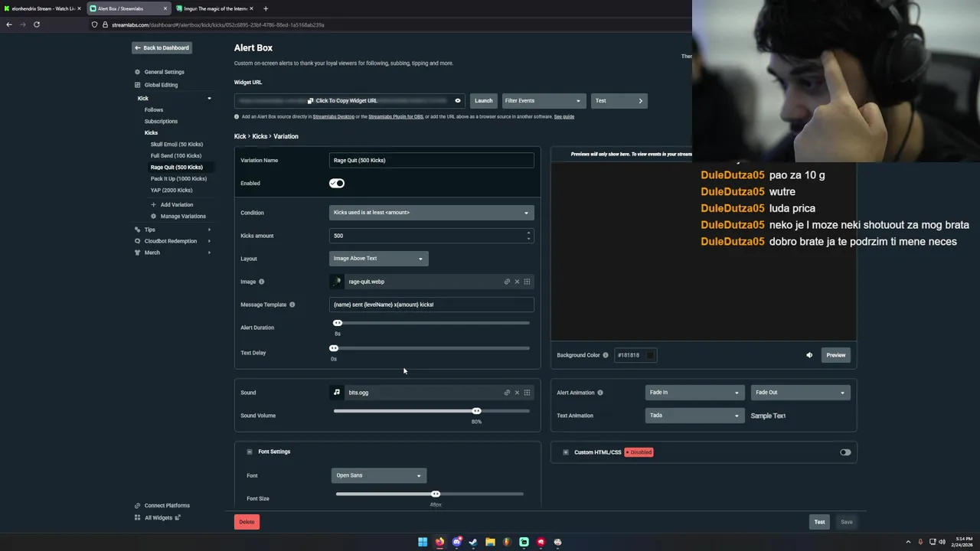
Task: Click link icon in bits.ogg row
Action: point(507,393)
